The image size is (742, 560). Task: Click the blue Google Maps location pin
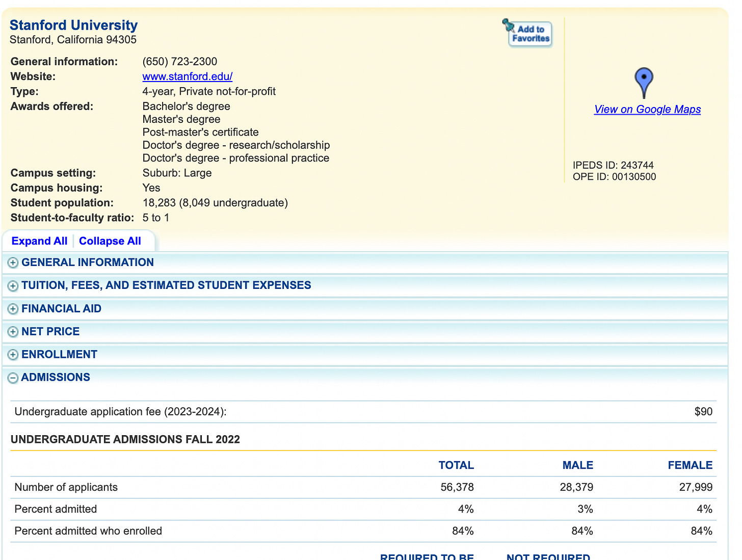[644, 83]
